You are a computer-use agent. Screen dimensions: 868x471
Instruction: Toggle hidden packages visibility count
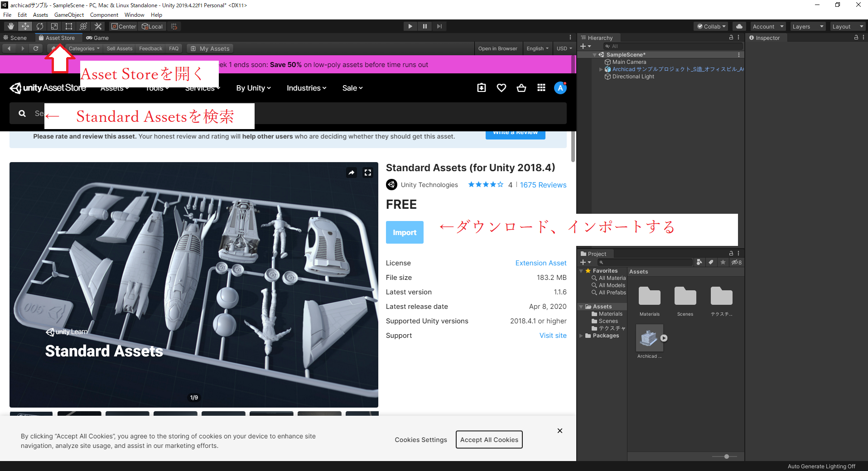737,262
